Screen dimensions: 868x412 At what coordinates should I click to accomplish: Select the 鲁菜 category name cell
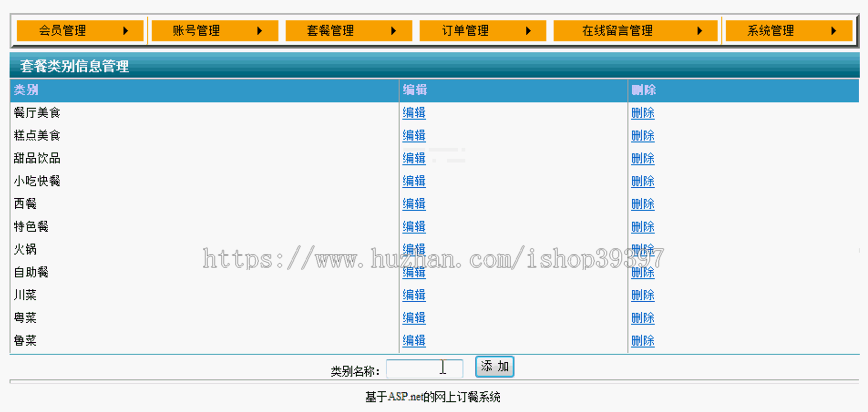(205, 341)
